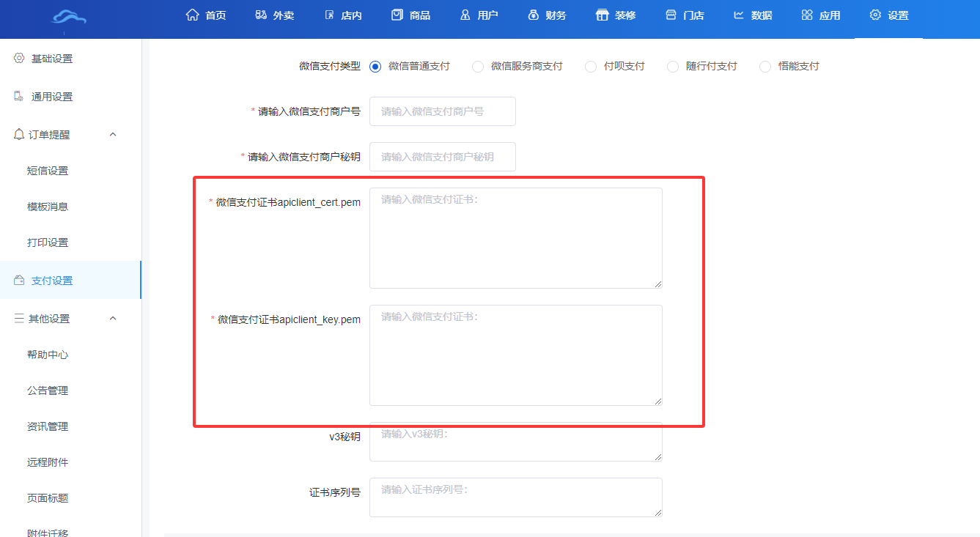Click the apiclient_key.pem textarea resize handle
Viewport: 980px width, 537px height.
pyautogui.click(x=658, y=401)
